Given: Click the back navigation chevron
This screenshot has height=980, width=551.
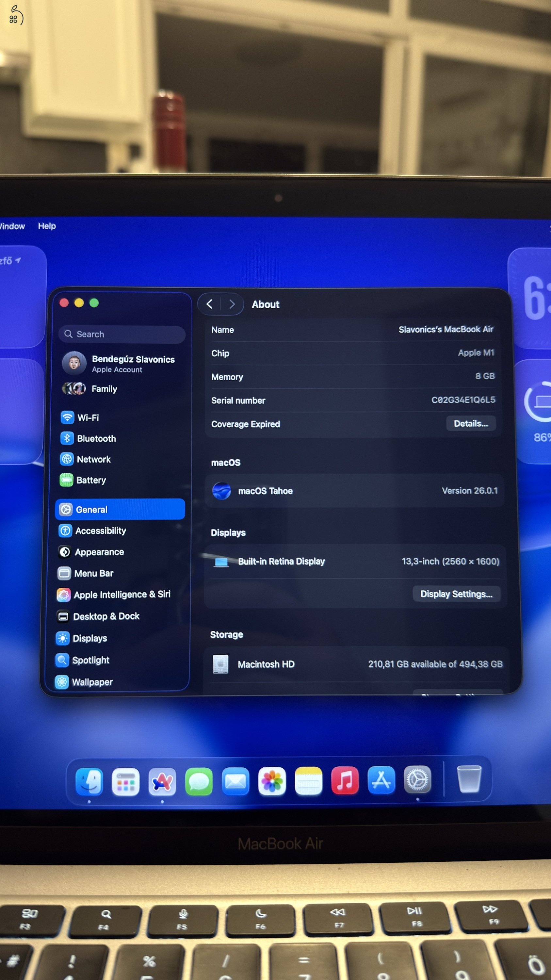Looking at the screenshot, I should click(210, 304).
